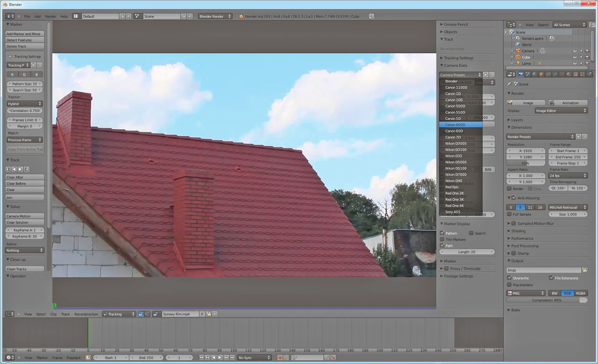Click the Info editor type icon
This screenshot has width=598, height=364.
10,16
